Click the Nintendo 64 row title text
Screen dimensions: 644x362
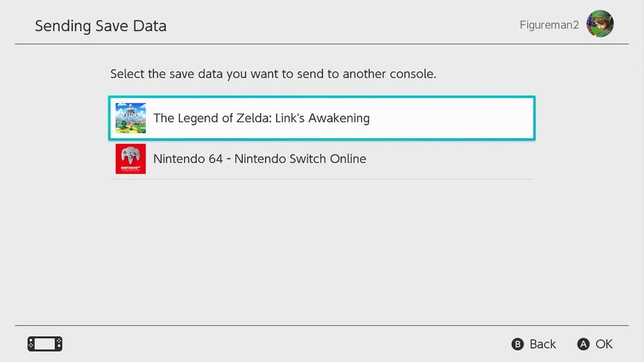(x=258, y=159)
